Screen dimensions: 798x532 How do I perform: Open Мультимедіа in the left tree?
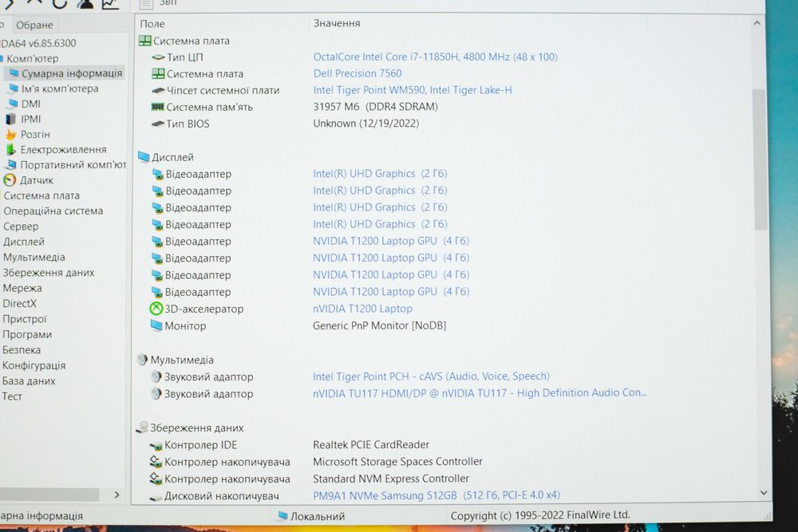pyautogui.click(x=34, y=258)
